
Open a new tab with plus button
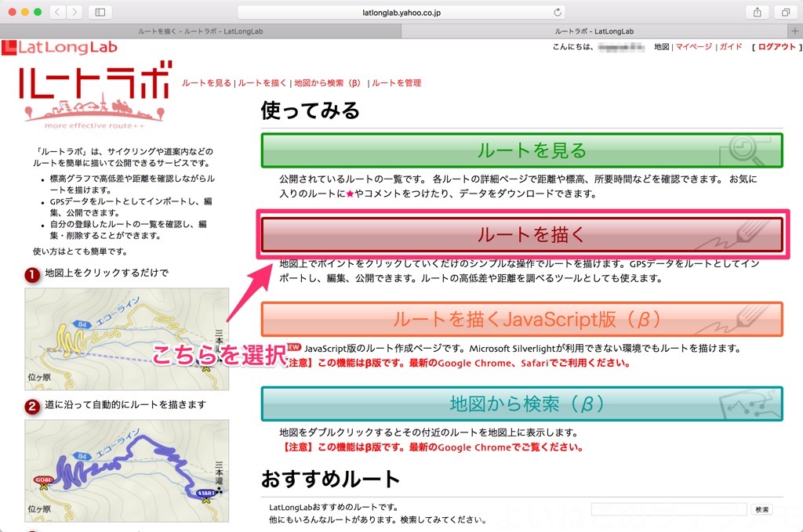(794, 31)
